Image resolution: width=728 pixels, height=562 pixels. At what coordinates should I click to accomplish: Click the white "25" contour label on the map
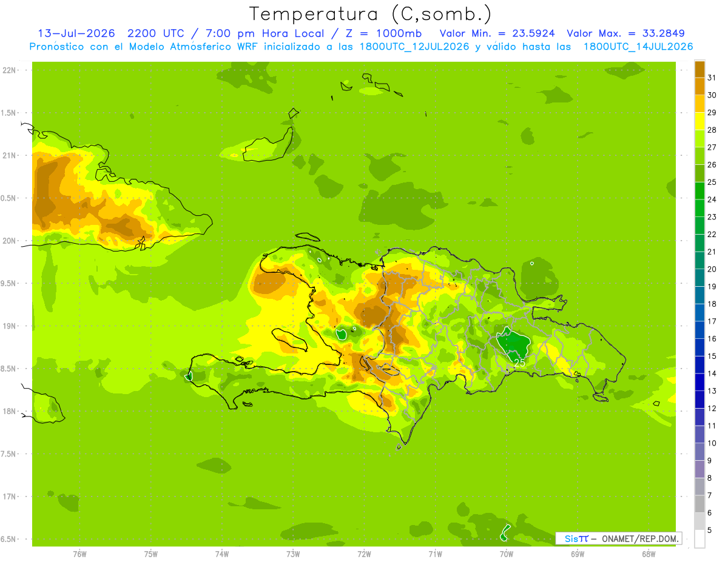pyautogui.click(x=519, y=363)
